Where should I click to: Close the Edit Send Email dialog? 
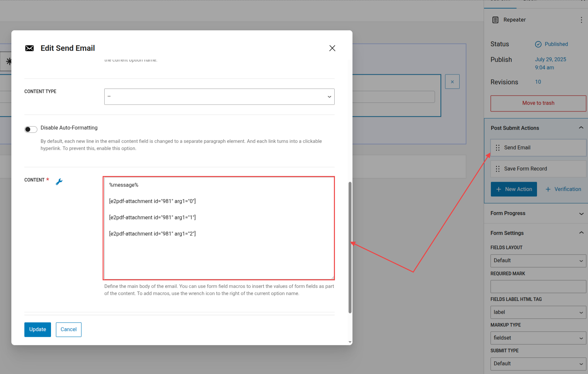pyautogui.click(x=332, y=48)
